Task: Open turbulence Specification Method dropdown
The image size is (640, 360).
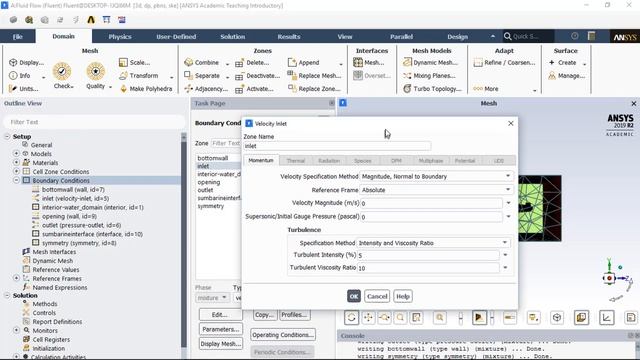Action: (x=433, y=243)
